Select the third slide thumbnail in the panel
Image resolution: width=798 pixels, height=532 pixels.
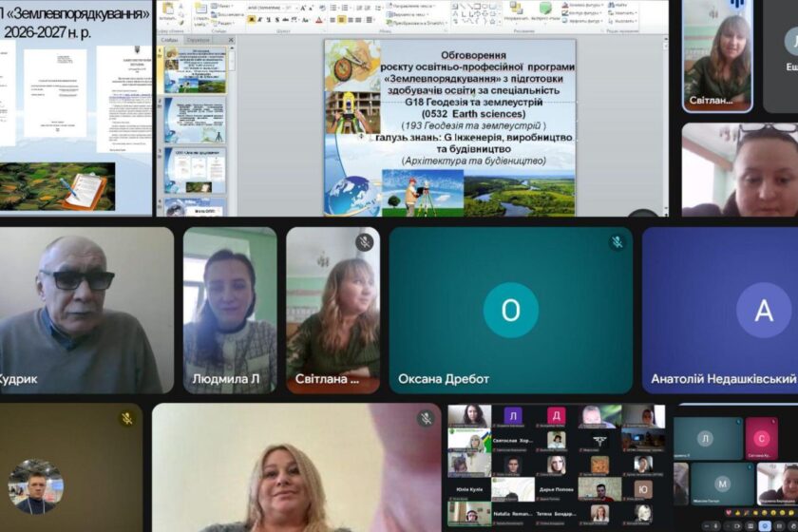pyautogui.click(x=196, y=169)
